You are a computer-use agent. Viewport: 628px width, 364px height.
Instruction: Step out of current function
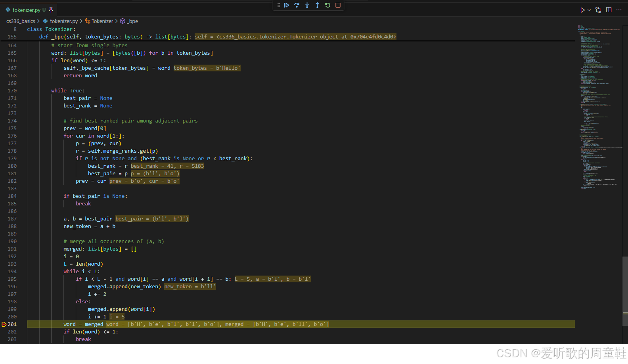tap(317, 5)
